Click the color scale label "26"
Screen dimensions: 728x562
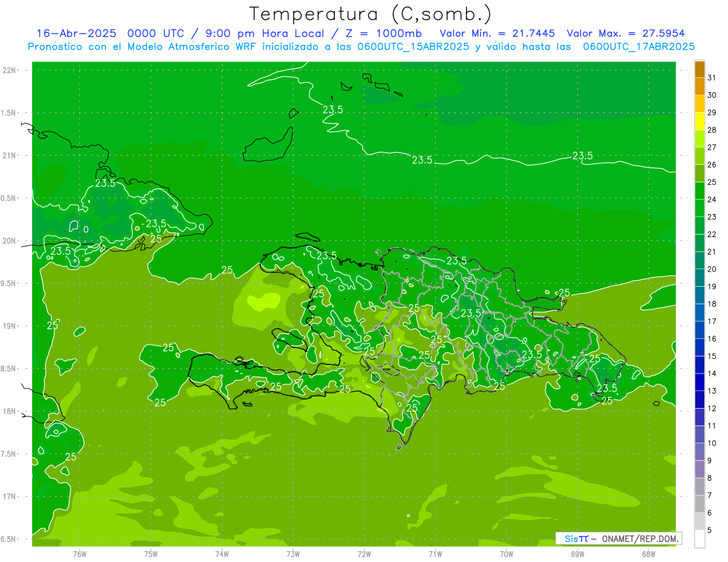click(x=712, y=165)
